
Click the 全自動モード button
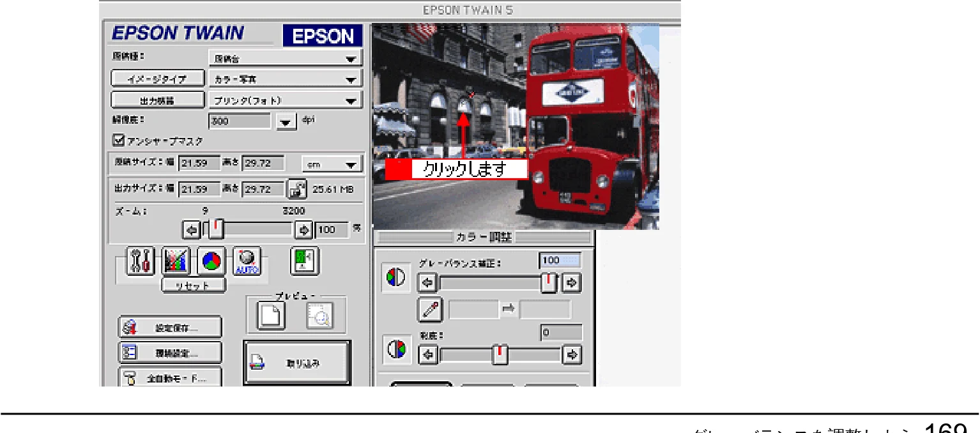[170, 377]
